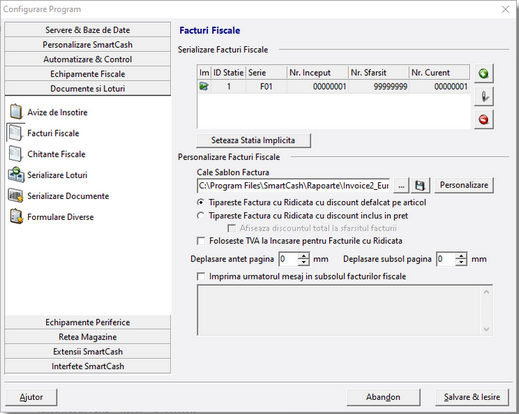Image resolution: width=519 pixels, height=414 pixels.
Task: Open Interfete SmartCash section
Action: 88,366
